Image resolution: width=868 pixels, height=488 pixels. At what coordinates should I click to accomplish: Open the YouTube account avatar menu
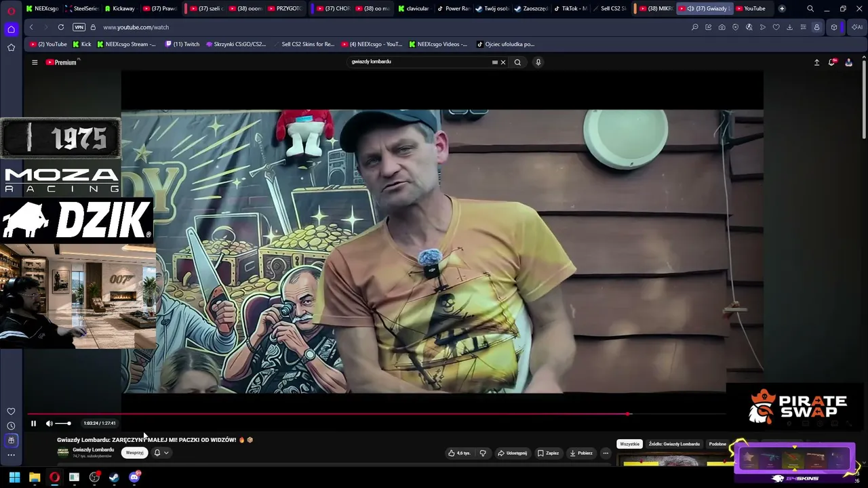(848, 62)
